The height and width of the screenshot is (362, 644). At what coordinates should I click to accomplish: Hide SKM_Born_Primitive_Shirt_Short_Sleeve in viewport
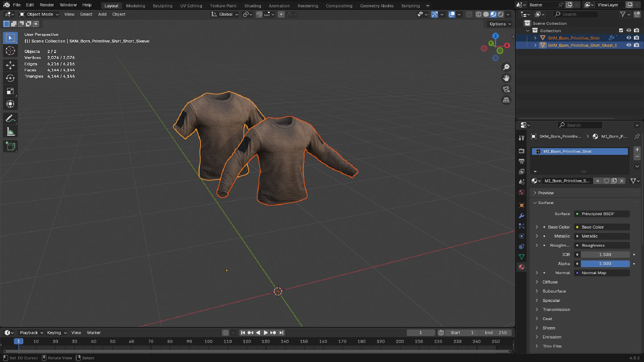(628, 45)
